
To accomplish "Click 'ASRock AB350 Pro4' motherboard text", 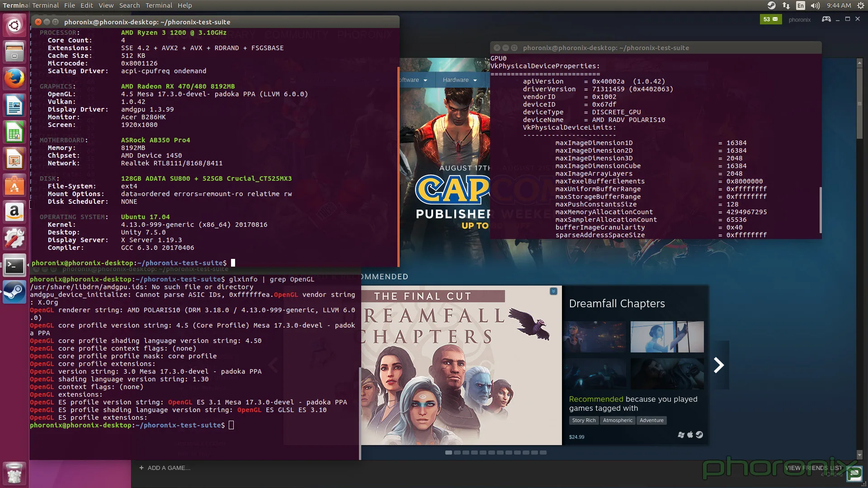I will coord(156,140).
